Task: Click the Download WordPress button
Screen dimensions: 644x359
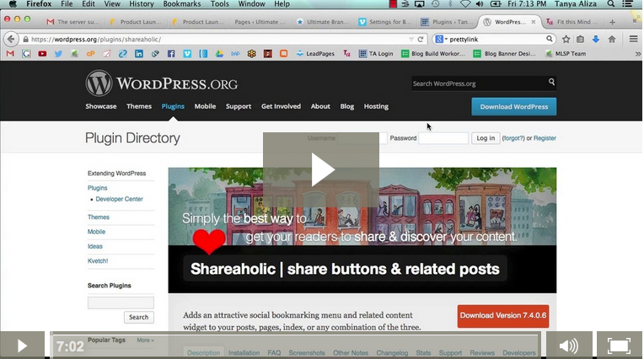Action: 514,107
